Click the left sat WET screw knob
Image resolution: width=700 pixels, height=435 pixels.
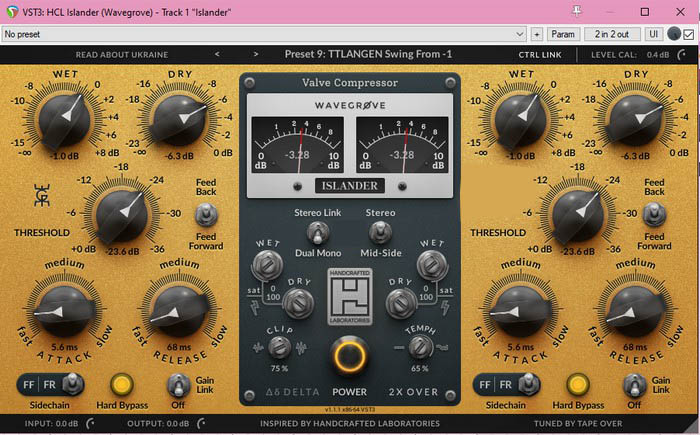tap(267, 265)
